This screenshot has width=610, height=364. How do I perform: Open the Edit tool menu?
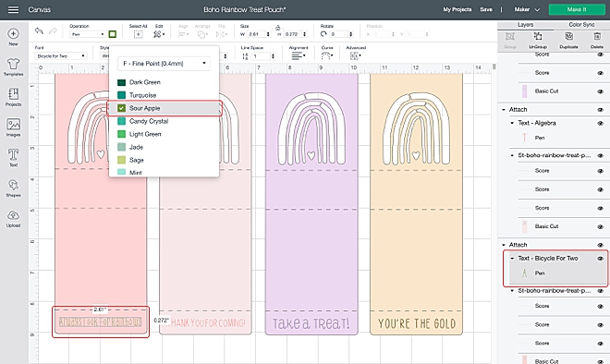tap(159, 34)
